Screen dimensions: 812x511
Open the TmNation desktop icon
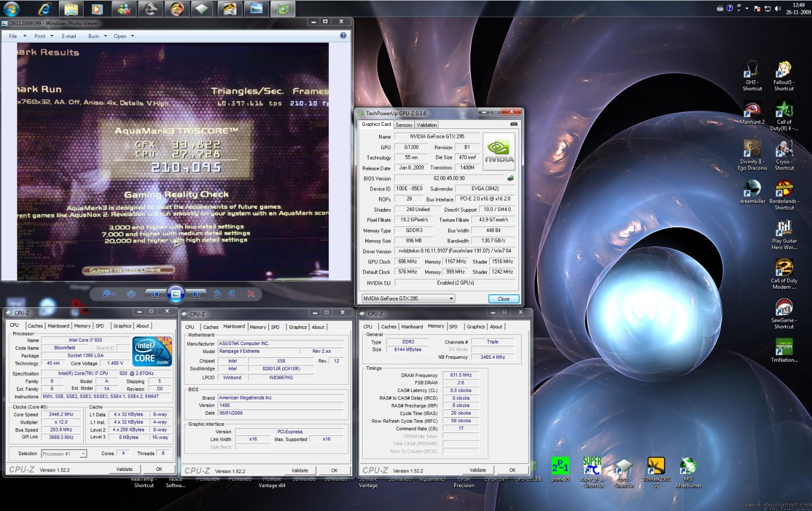tap(784, 351)
